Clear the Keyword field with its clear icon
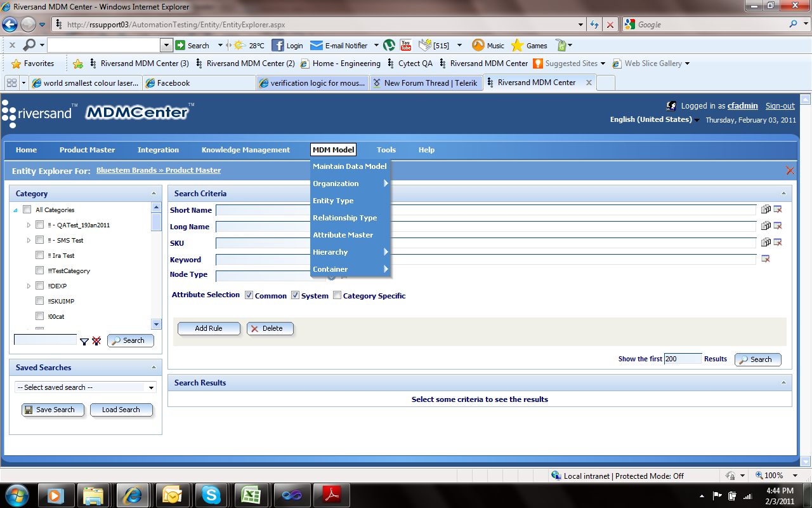The height and width of the screenshot is (508, 812). click(x=766, y=258)
